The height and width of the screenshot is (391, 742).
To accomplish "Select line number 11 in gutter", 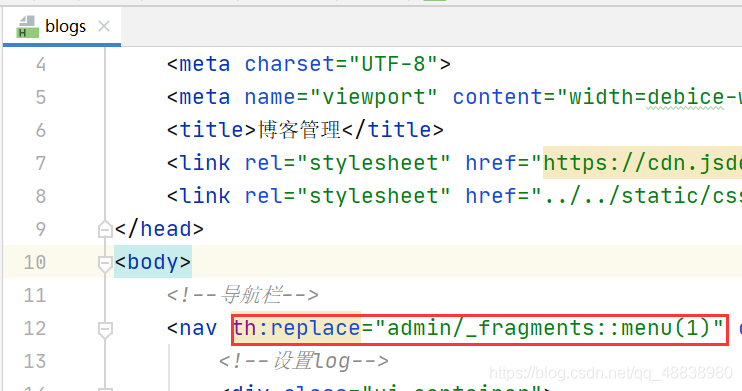I will tap(35, 295).
